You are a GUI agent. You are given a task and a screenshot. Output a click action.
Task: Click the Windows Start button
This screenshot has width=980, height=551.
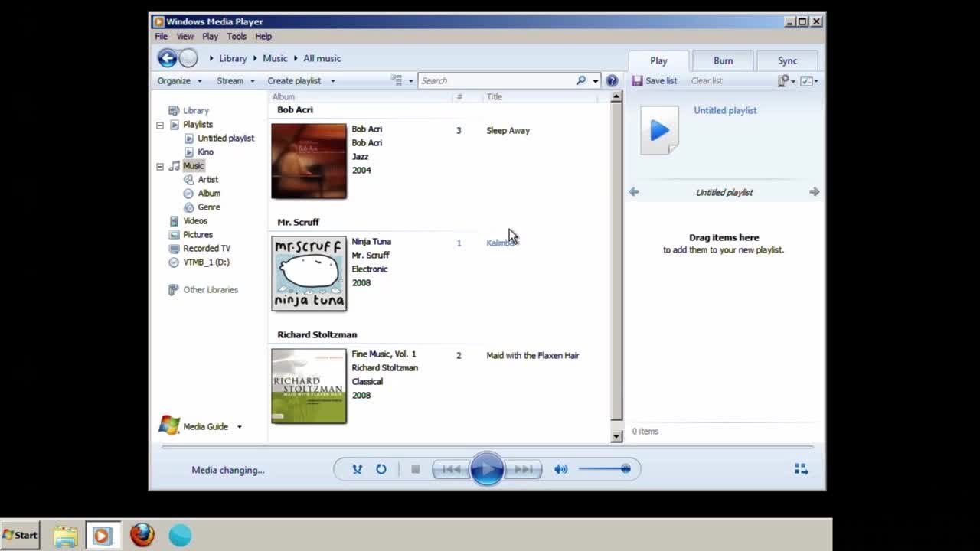(x=21, y=535)
